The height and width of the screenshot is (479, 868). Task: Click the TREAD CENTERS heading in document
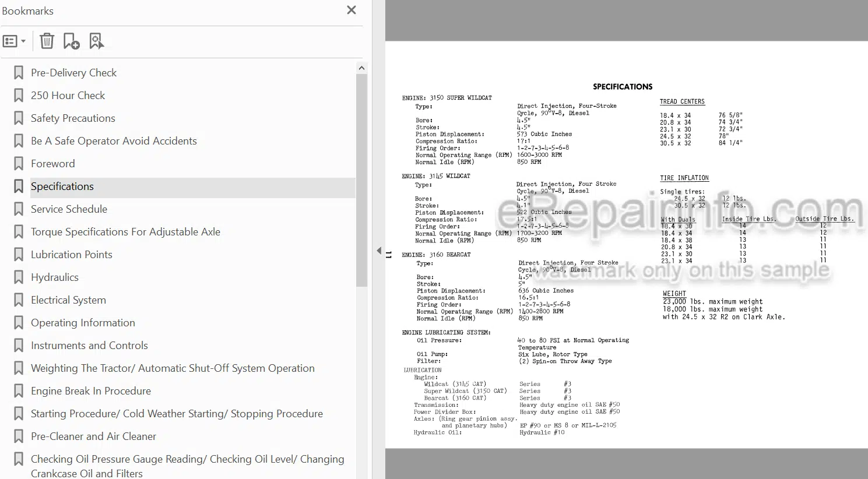coord(682,101)
